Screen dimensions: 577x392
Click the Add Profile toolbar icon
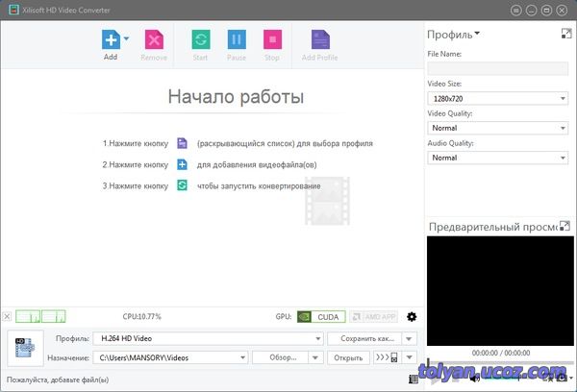(320, 39)
